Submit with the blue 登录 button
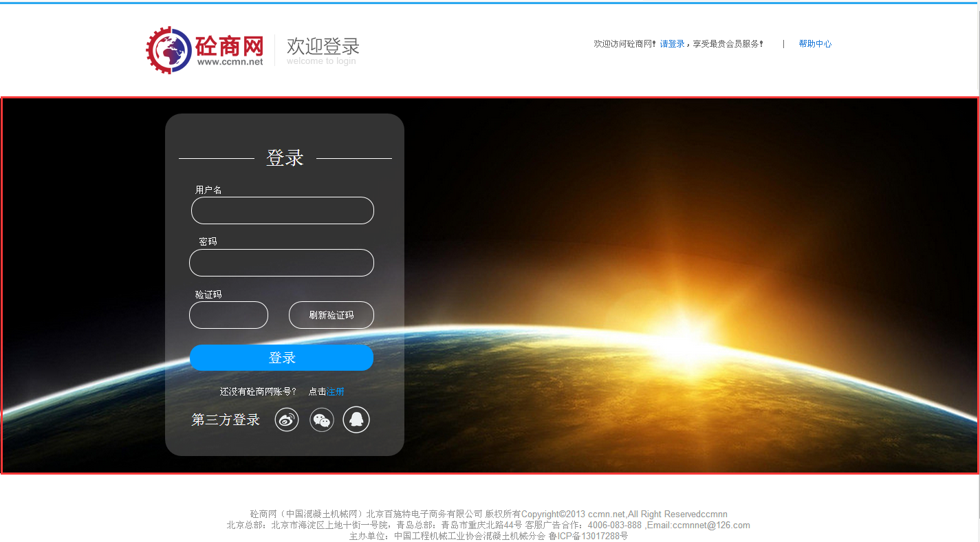This screenshot has width=980, height=542. [281, 358]
